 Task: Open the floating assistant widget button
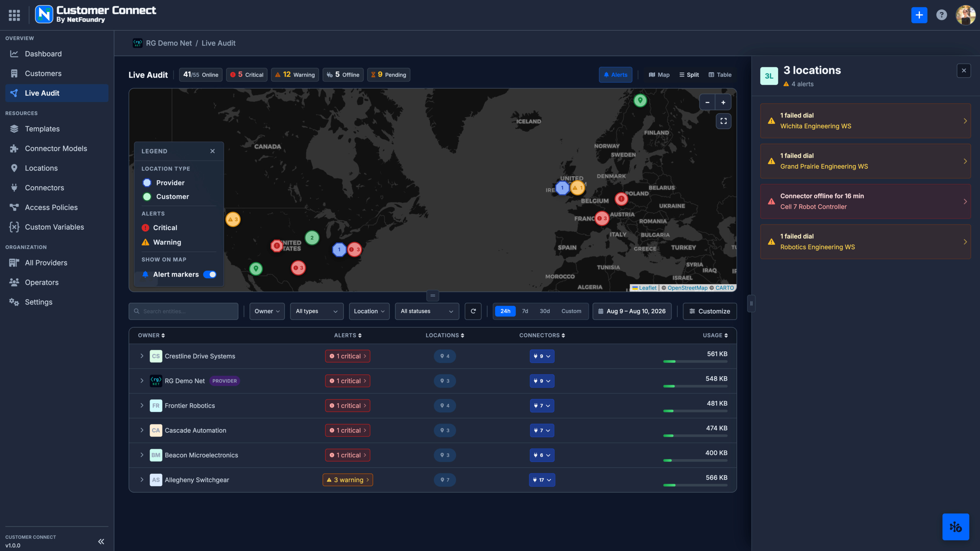tap(955, 527)
